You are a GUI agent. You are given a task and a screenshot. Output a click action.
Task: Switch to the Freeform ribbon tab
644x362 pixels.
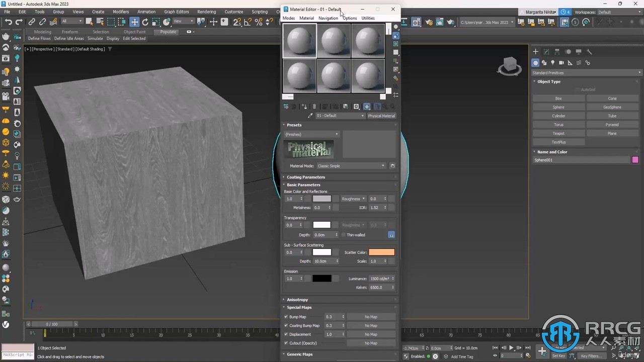[70, 32]
